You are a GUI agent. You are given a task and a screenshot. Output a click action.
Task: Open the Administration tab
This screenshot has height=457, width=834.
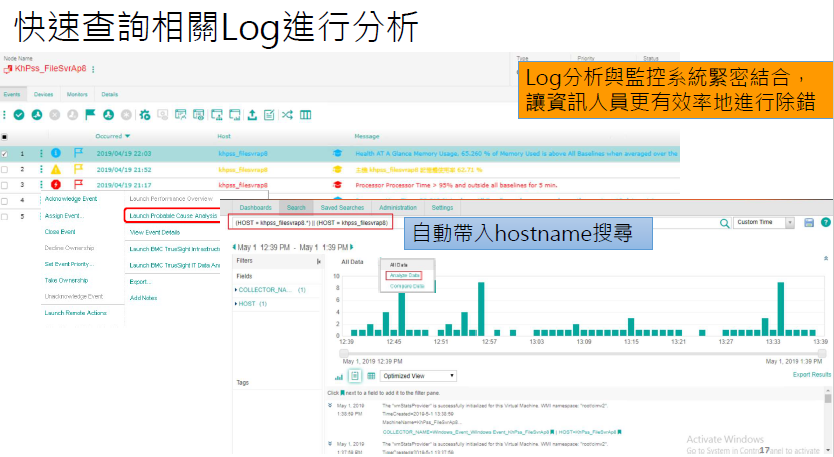(x=398, y=207)
